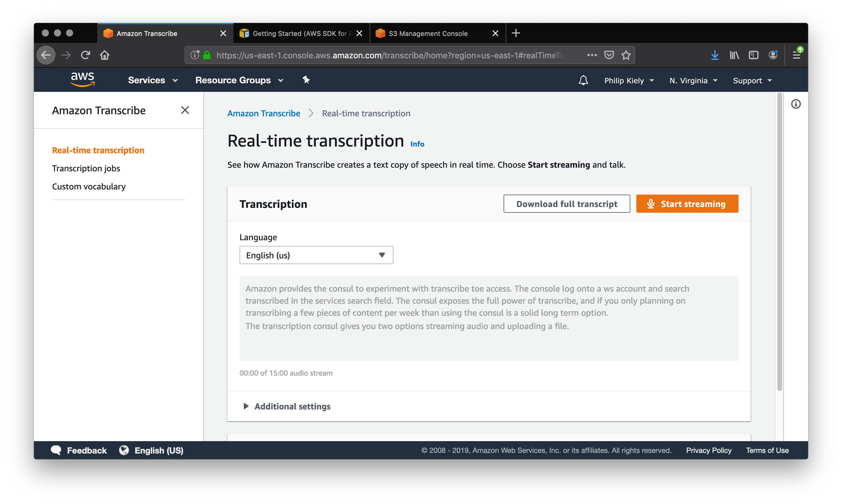This screenshot has width=842, height=504.
Task: Open Transcription jobs in sidebar
Action: coord(86,168)
